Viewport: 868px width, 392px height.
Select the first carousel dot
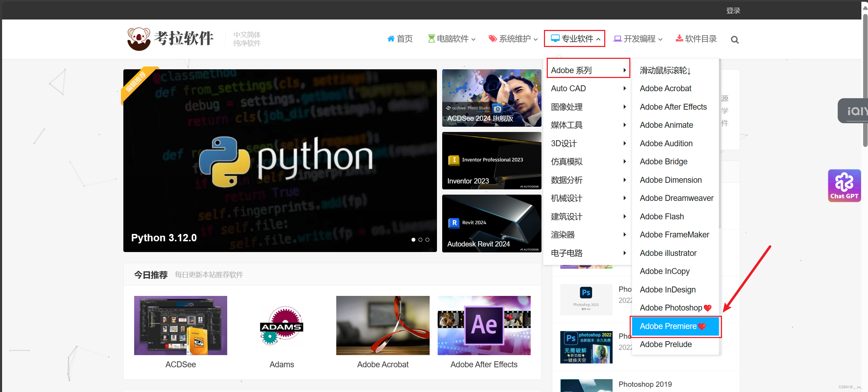point(413,240)
